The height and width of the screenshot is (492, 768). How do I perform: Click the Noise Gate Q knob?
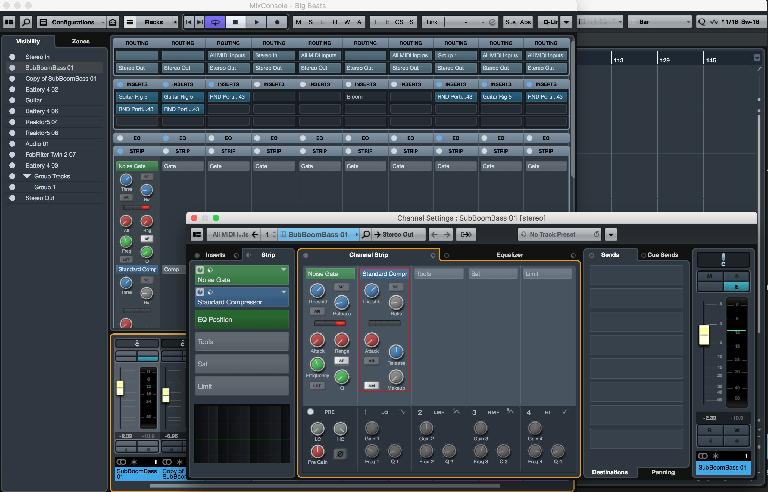tap(341, 376)
